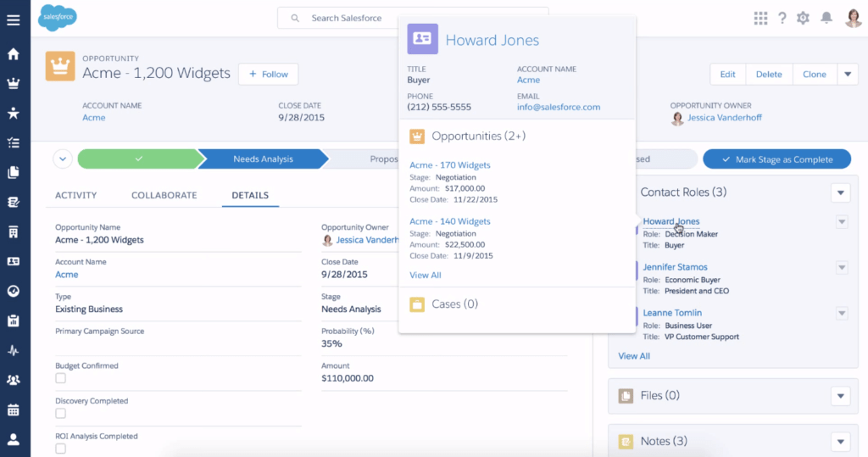Open the Help question mark icon
Screen dimensions: 868x457
(782, 19)
